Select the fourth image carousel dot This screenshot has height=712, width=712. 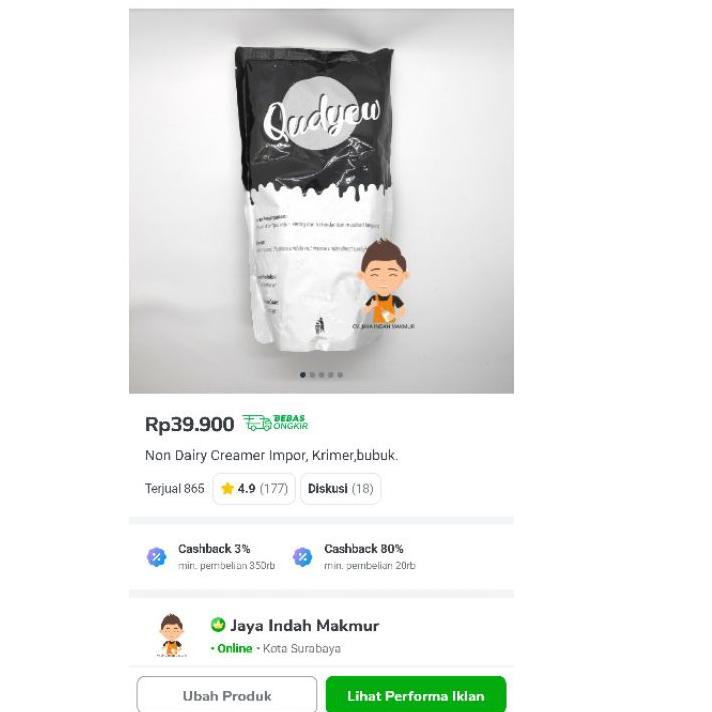click(331, 375)
